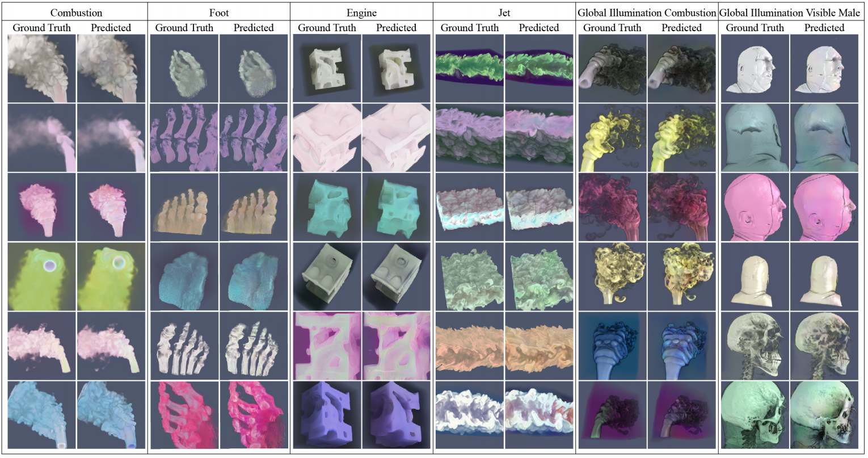Select hot pink foot bones predicted image
This screenshot has width=868, height=458.
pos(254,416)
